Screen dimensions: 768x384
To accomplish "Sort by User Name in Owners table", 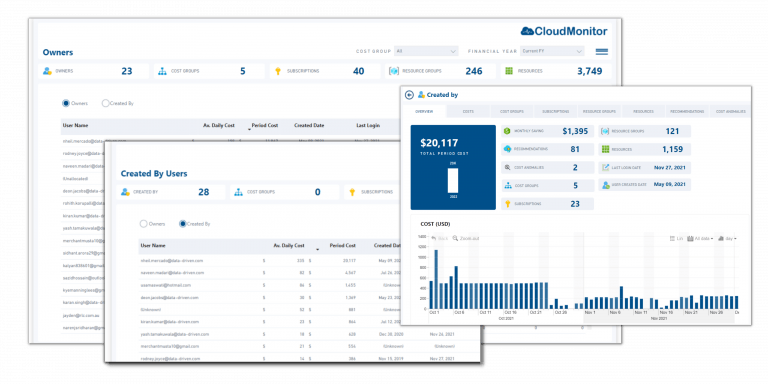I will 75,125.
